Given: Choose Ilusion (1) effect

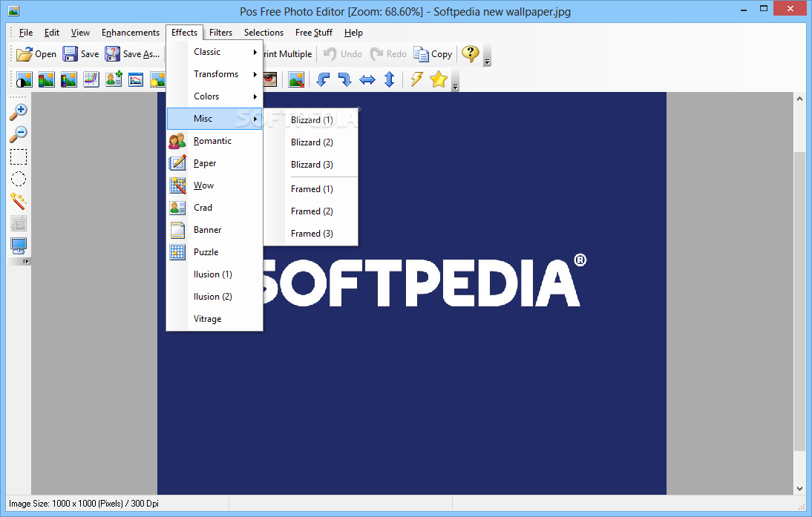Looking at the screenshot, I should click(215, 274).
